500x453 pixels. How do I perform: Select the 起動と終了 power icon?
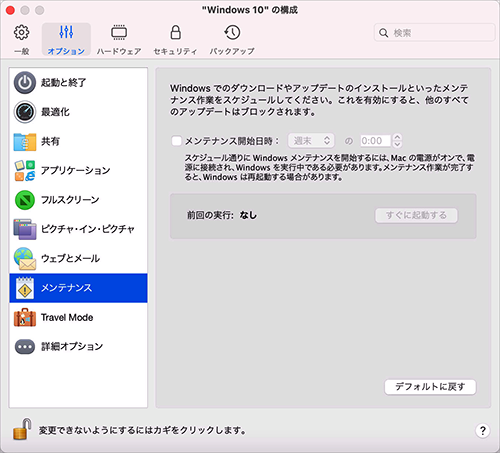(x=25, y=82)
